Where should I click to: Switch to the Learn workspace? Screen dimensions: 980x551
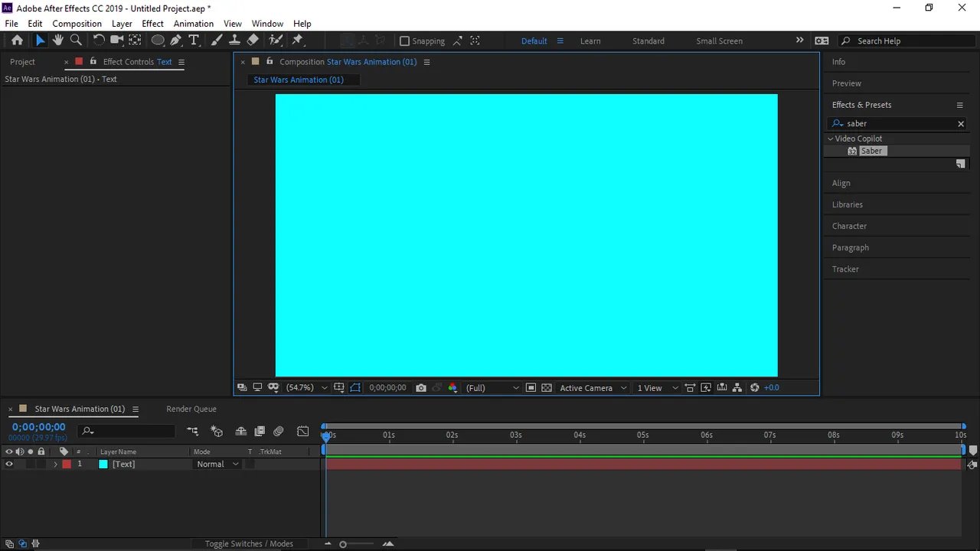pos(590,41)
